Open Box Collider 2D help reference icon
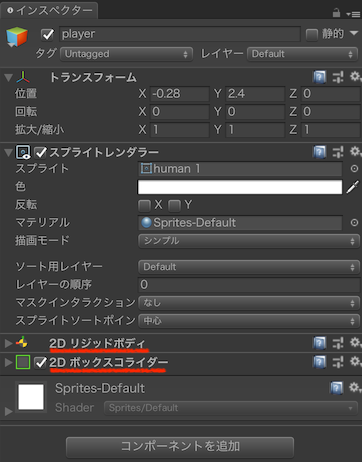 coord(319,362)
